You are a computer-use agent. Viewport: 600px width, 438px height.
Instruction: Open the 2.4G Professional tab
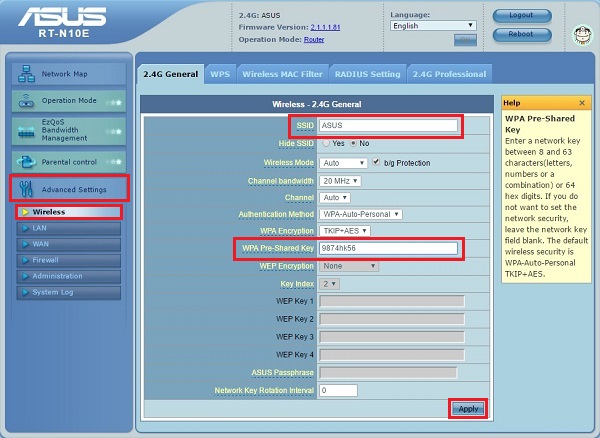[449, 74]
